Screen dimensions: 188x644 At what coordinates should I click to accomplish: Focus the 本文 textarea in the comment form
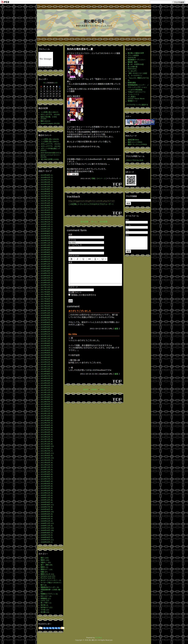point(95,275)
